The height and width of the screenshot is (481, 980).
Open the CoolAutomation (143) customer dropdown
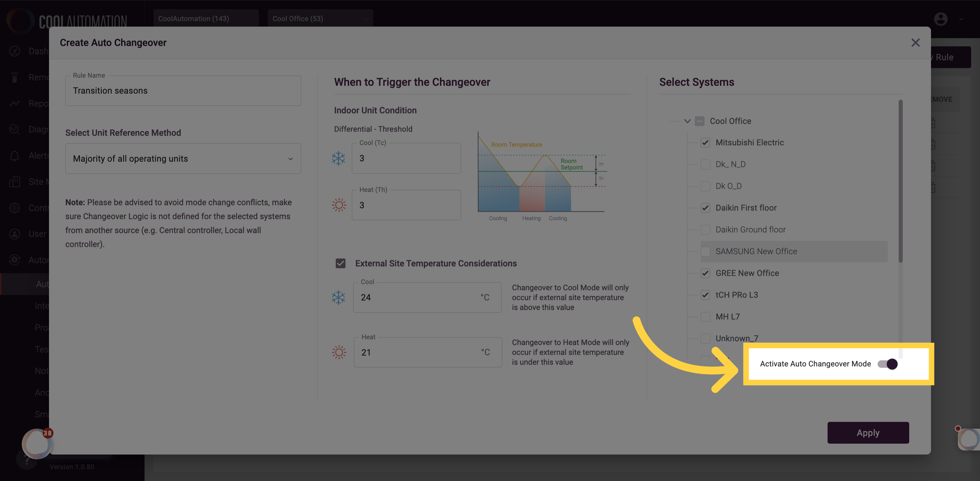[206, 19]
